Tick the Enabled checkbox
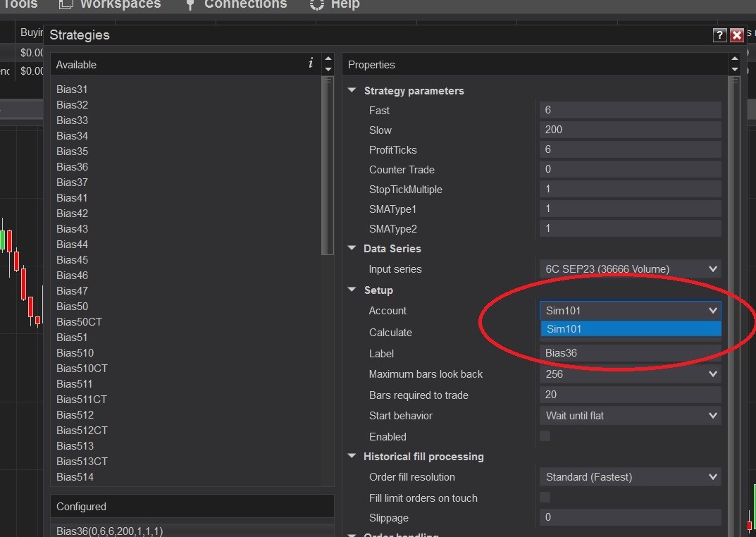Screen dimensions: 756x537 coord(545,436)
